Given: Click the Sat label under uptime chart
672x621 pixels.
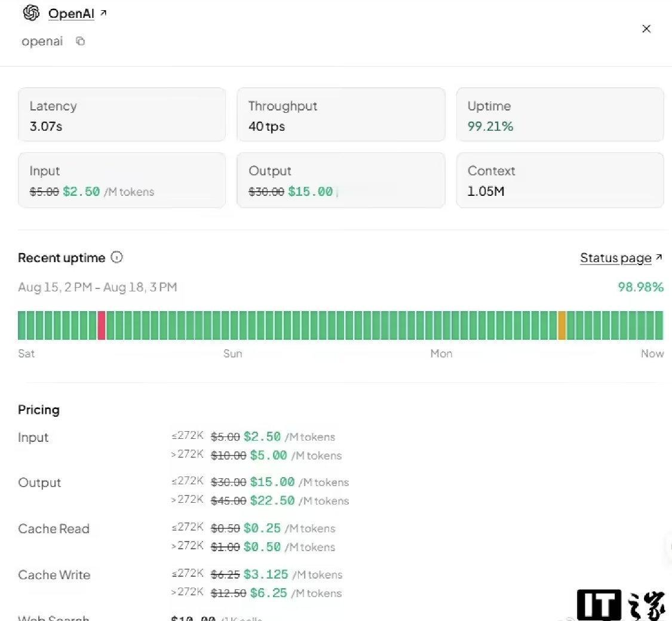Looking at the screenshot, I should pos(26,353).
